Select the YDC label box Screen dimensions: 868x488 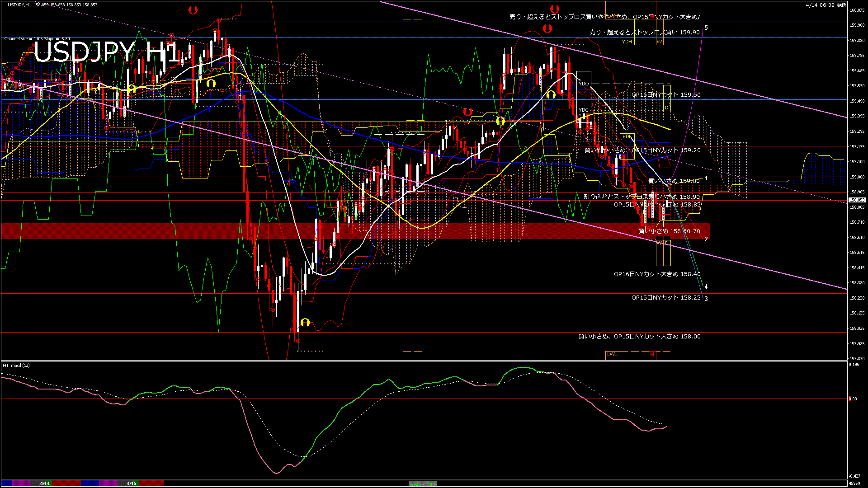pos(584,110)
